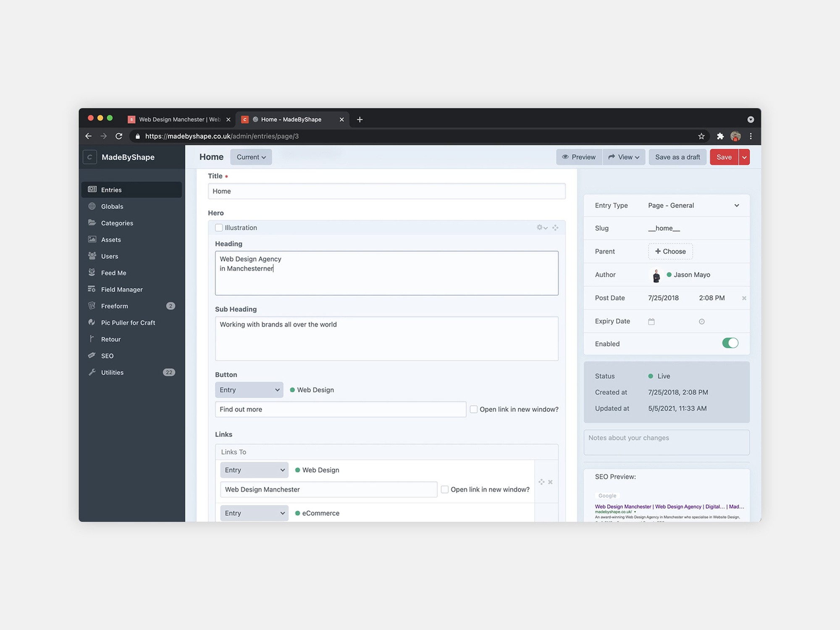Open the Utilities section
Image resolution: width=840 pixels, height=630 pixels.
tap(112, 372)
